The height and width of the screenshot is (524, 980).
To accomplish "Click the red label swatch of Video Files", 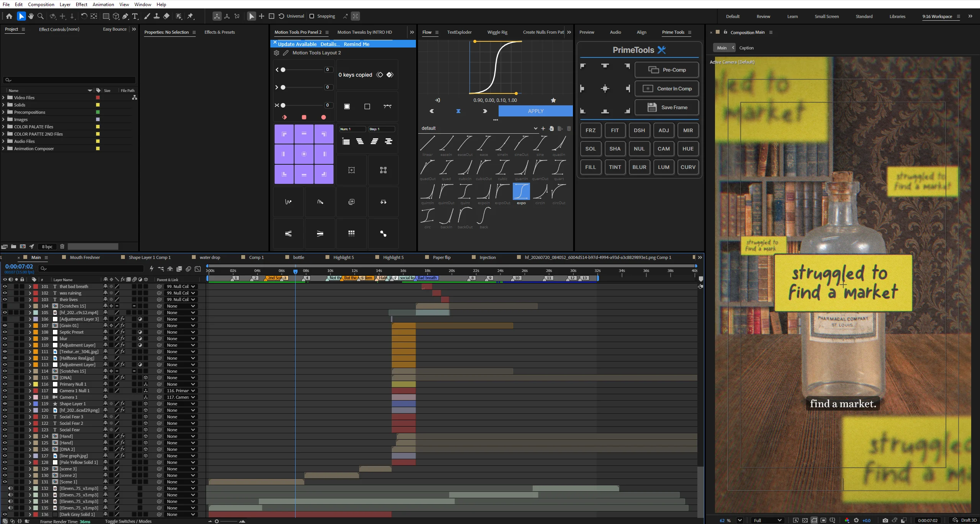I will tap(98, 98).
